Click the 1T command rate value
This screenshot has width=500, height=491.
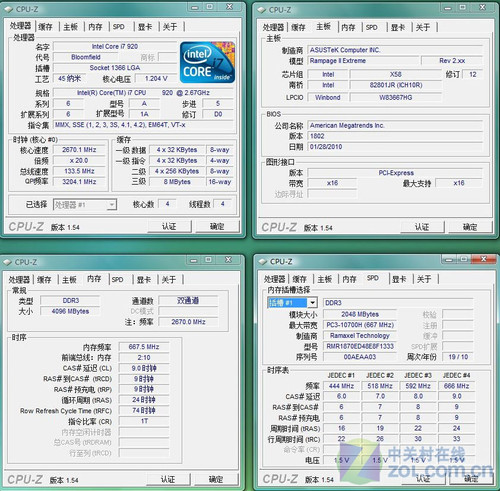144,421
